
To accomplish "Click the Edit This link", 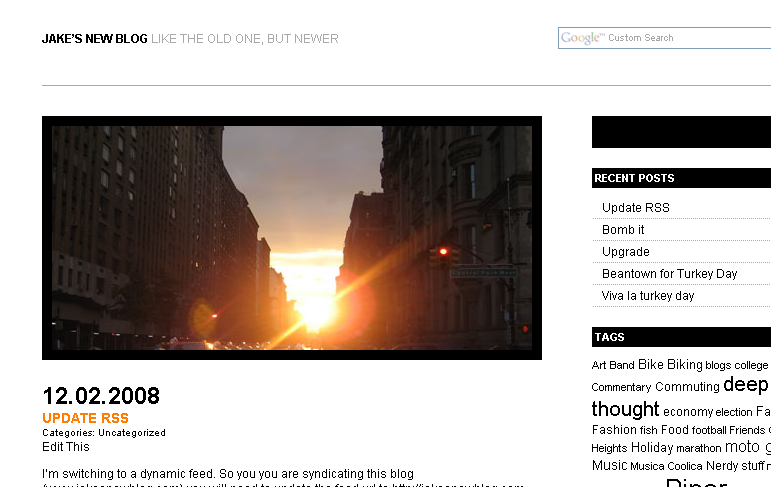I will (66, 447).
